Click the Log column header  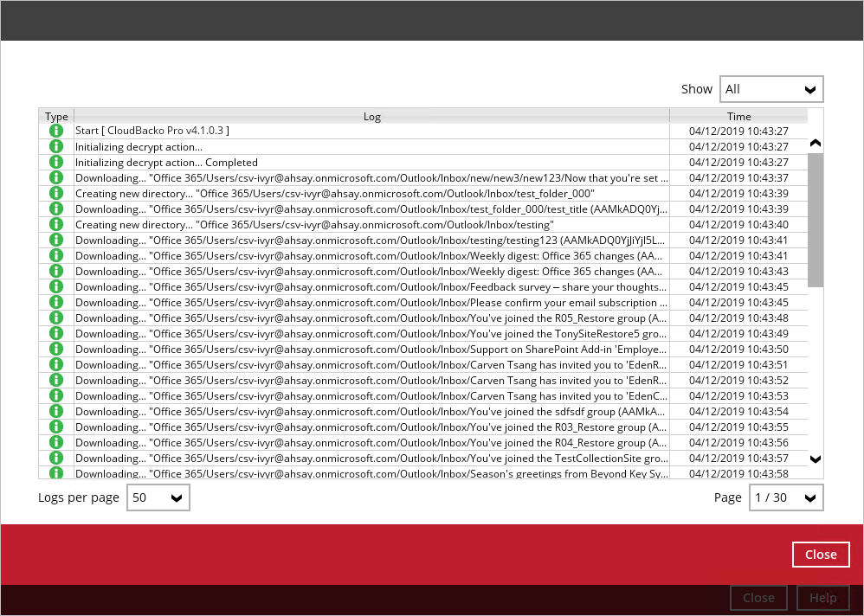click(x=371, y=116)
